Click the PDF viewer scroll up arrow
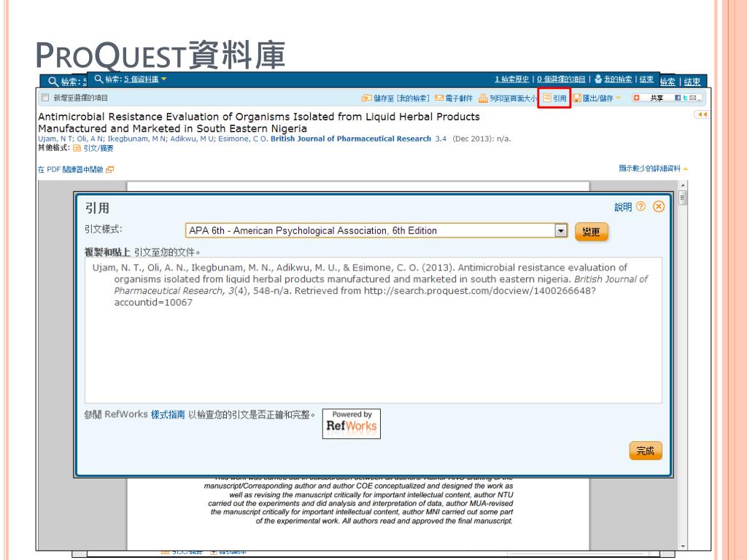747x560 pixels. pyautogui.click(x=683, y=184)
